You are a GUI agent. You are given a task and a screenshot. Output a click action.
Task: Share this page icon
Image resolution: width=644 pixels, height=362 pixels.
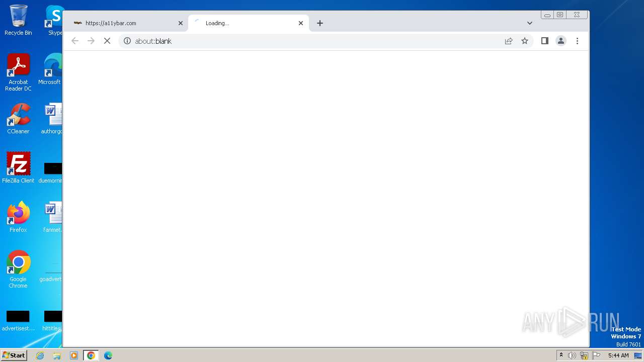pyautogui.click(x=509, y=41)
